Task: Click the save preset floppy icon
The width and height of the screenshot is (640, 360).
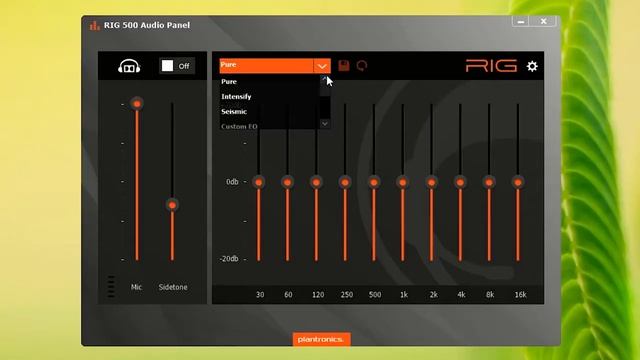Action: [344, 66]
